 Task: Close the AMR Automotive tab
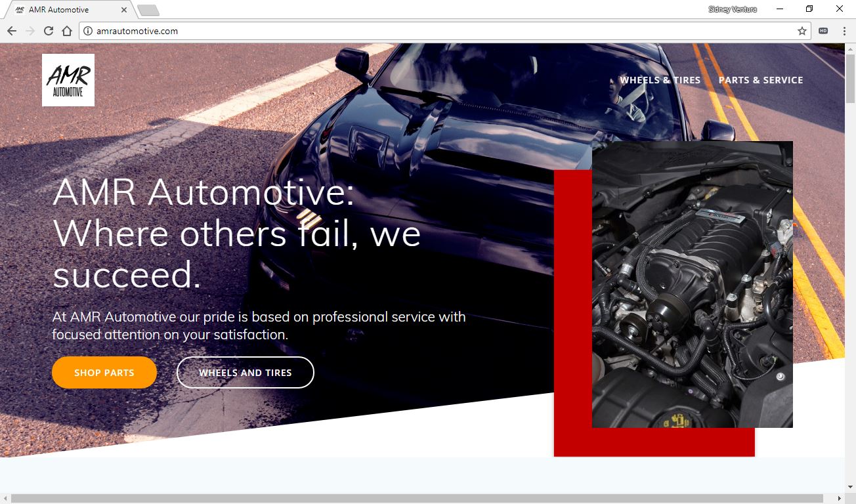pos(125,10)
